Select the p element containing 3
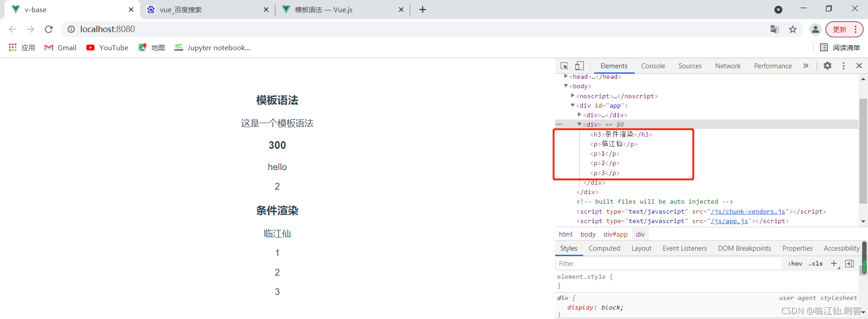The width and height of the screenshot is (868, 319). coord(605,173)
